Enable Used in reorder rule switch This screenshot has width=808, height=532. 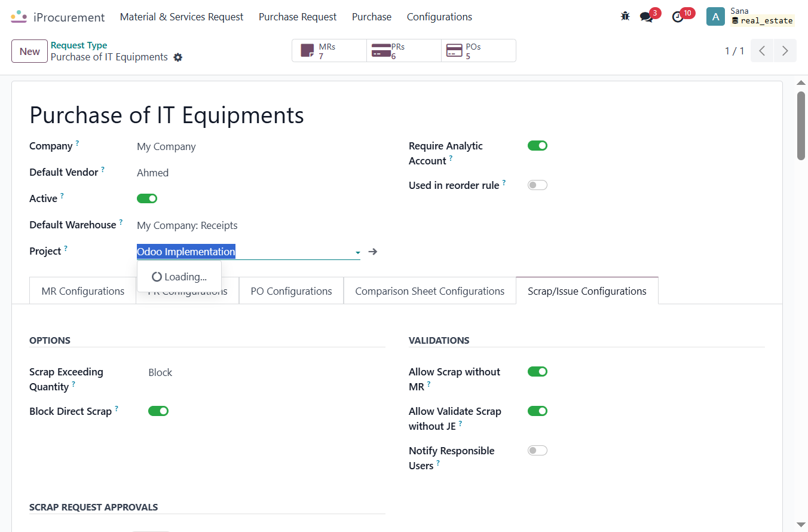[x=537, y=185]
